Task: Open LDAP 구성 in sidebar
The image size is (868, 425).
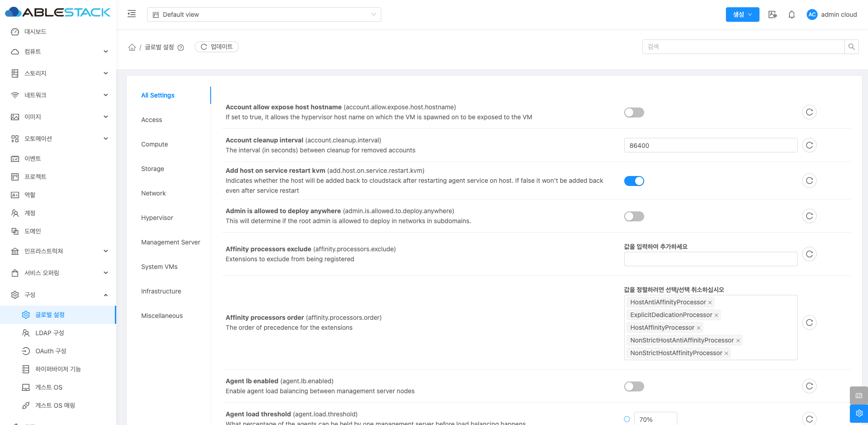Action: pos(49,333)
